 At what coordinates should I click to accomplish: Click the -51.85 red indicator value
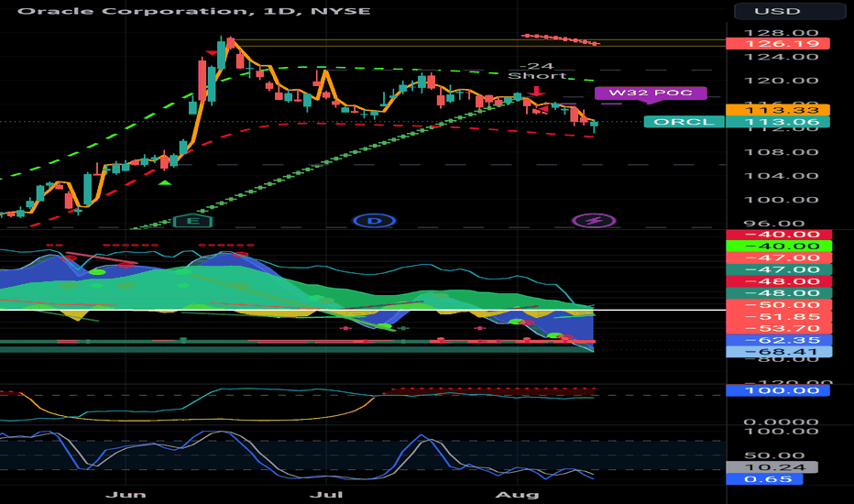tap(780, 317)
